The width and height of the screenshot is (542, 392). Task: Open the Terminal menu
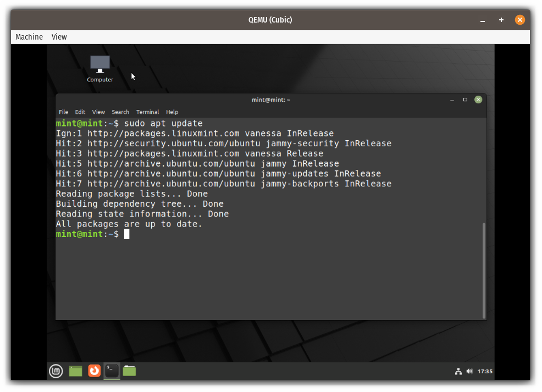click(147, 112)
